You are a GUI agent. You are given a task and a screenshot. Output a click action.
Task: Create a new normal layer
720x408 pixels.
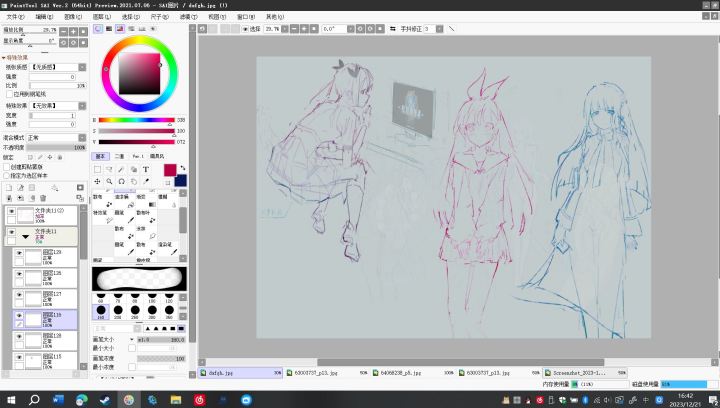pos(9,187)
